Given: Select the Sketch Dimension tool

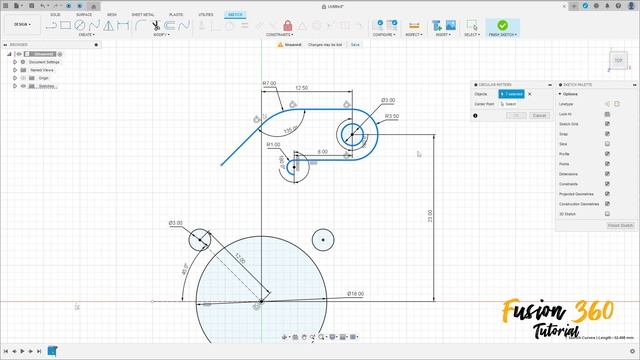Looking at the screenshot, I should point(123,25).
